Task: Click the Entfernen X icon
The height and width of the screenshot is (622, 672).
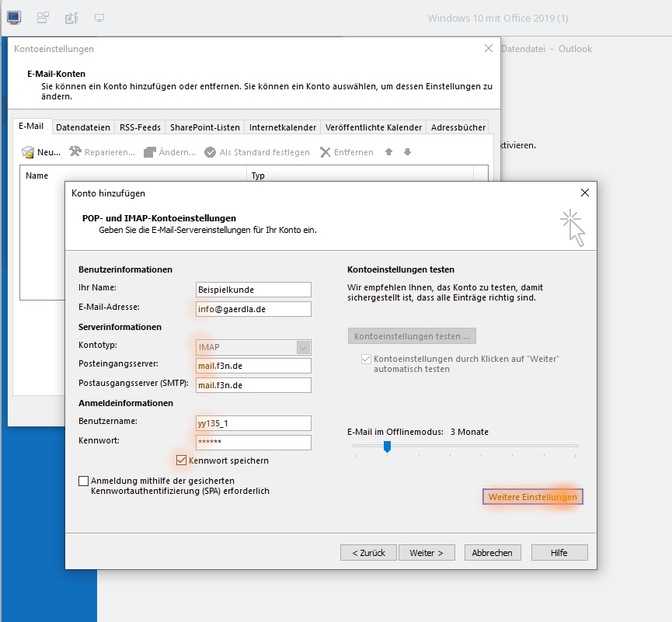Action: (x=326, y=152)
